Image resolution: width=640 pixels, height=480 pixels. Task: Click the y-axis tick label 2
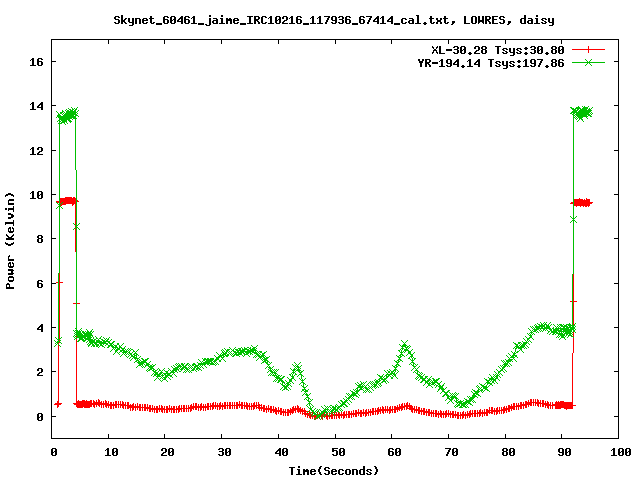click(x=40, y=372)
